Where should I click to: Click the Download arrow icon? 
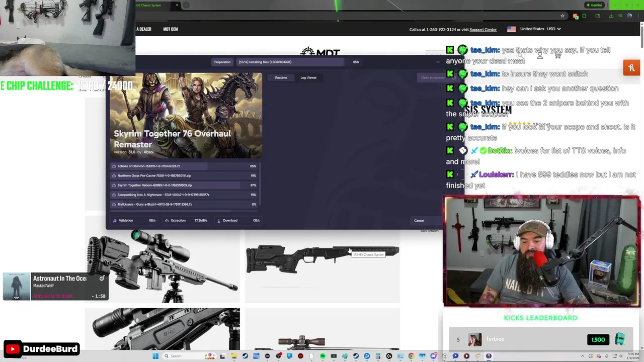tap(218, 220)
